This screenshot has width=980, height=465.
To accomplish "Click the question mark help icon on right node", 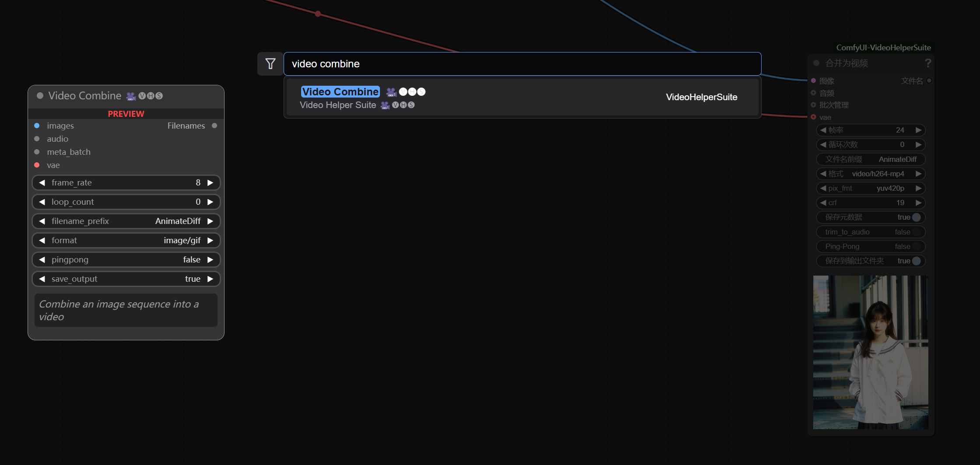I will tap(927, 63).
